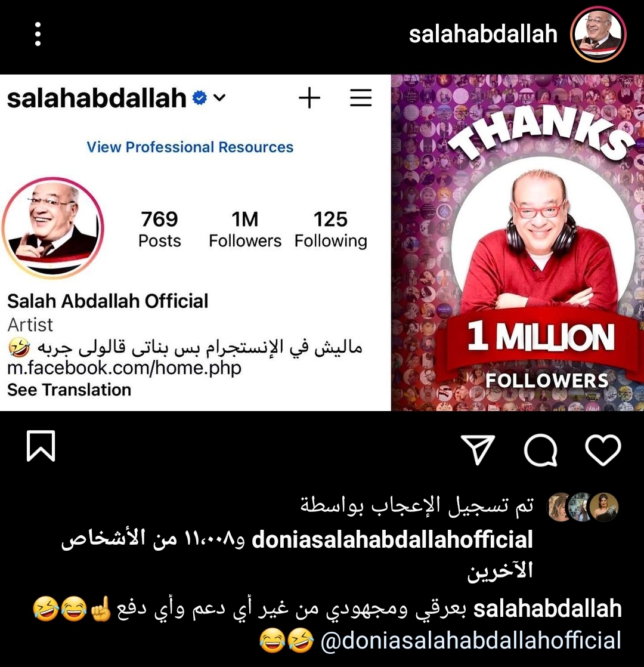Tap See Translation under the bio
Image resolution: width=644 pixels, height=667 pixels.
69,390
